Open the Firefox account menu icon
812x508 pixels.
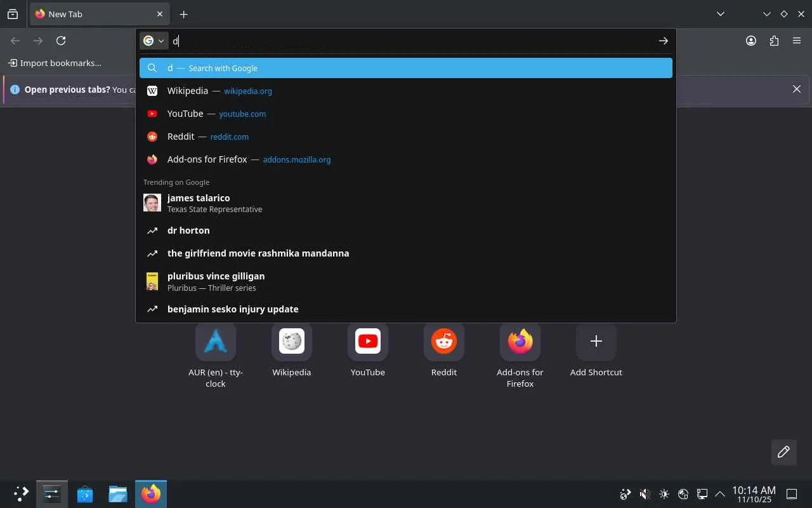751,41
